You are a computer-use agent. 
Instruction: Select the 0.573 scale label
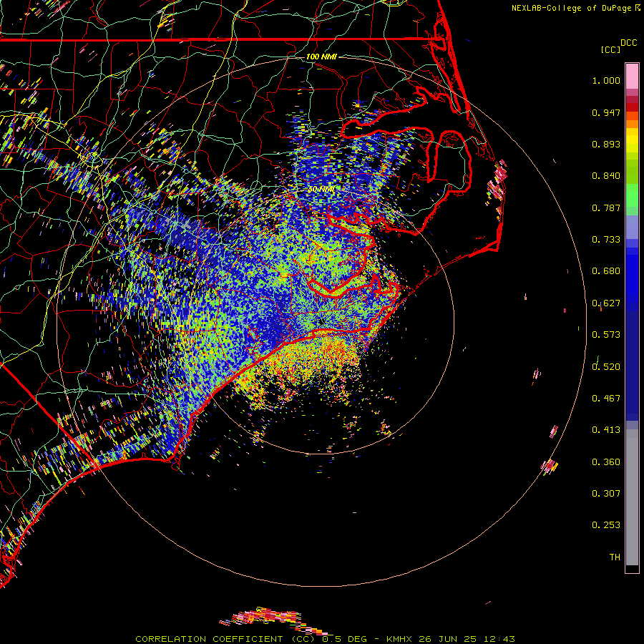[606, 335]
